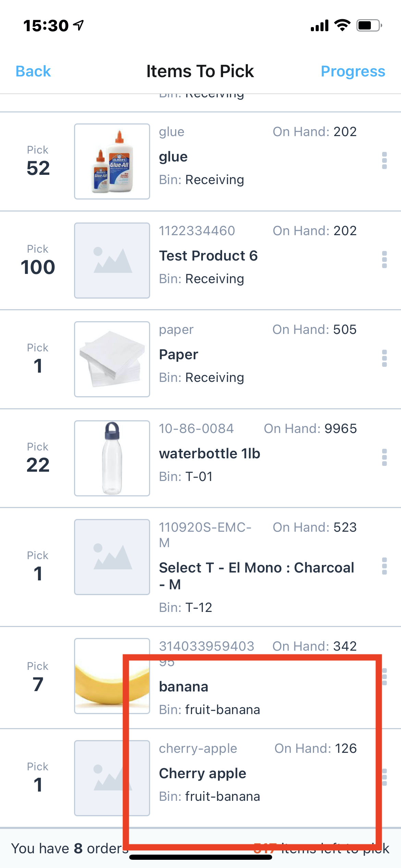401x868 pixels.
Task: Tap the waterbottle product image
Action: coord(112,458)
